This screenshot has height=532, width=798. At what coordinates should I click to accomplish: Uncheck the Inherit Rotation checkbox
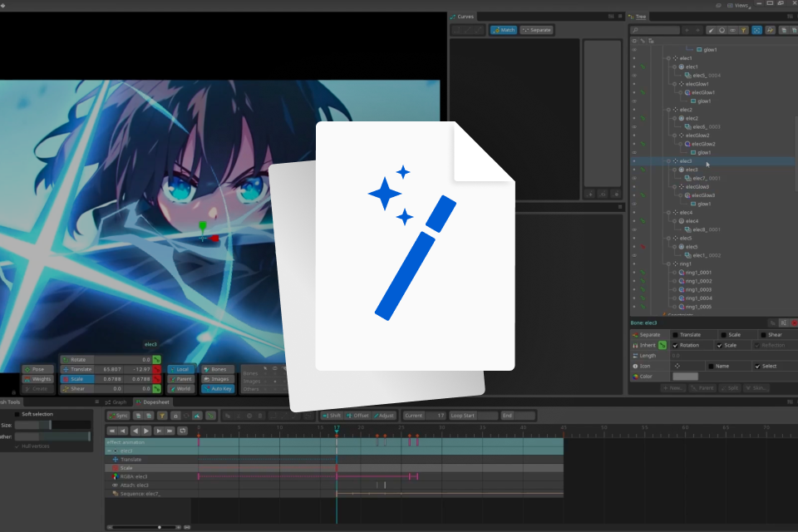[675, 345]
